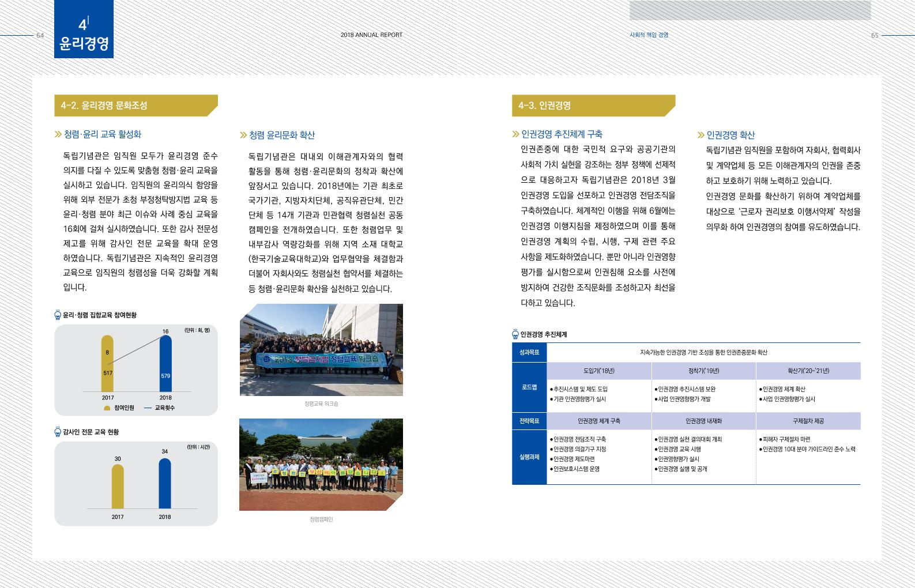915x588 pixels.
Task: Click the gold 참여인원 legend dot
Action: [107, 408]
